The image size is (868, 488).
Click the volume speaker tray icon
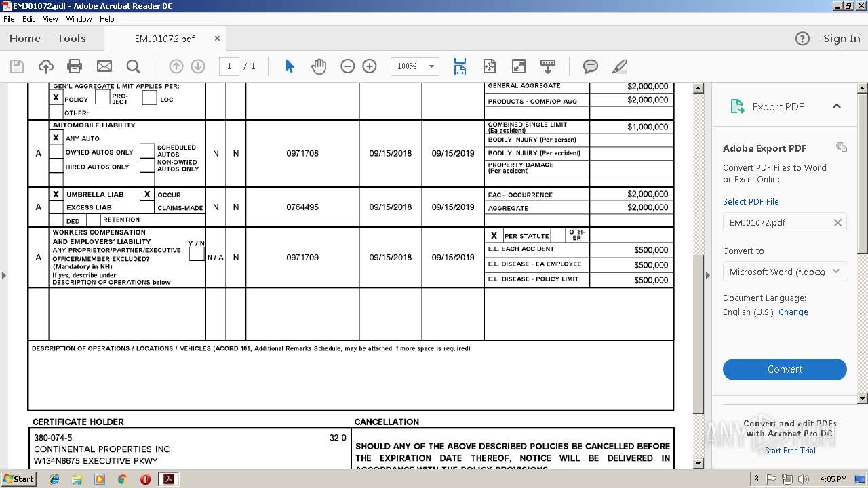click(804, 479)
